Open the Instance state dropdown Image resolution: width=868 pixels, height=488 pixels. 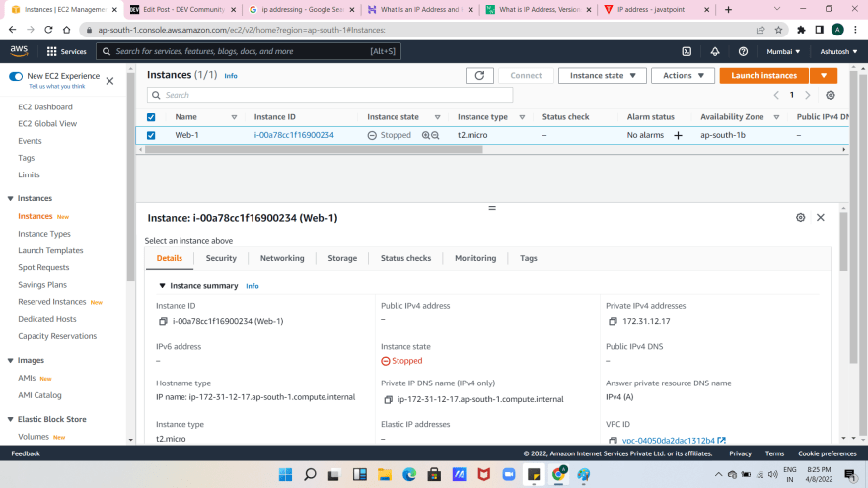pyautogui.click(x=603, y=75)
